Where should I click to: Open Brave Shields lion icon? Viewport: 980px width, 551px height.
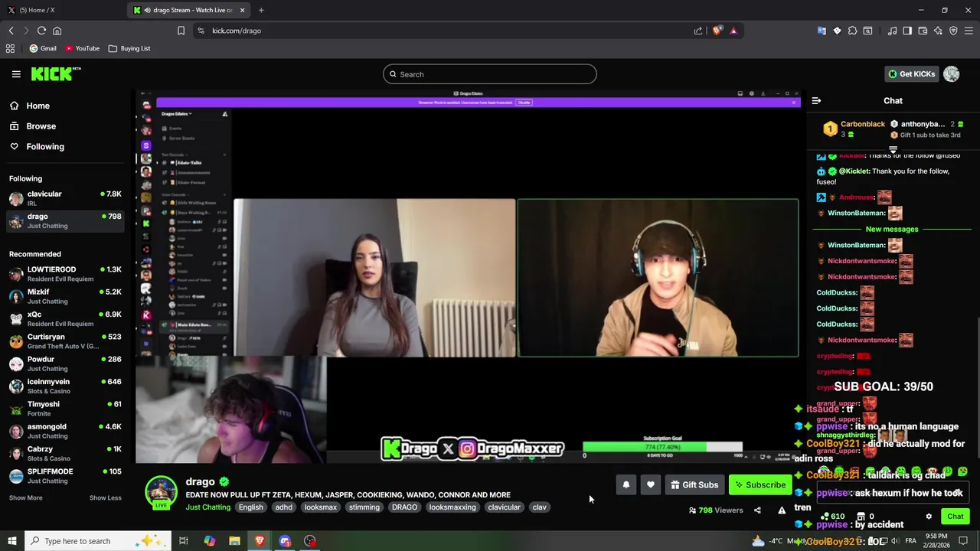[x=717, y=31]
